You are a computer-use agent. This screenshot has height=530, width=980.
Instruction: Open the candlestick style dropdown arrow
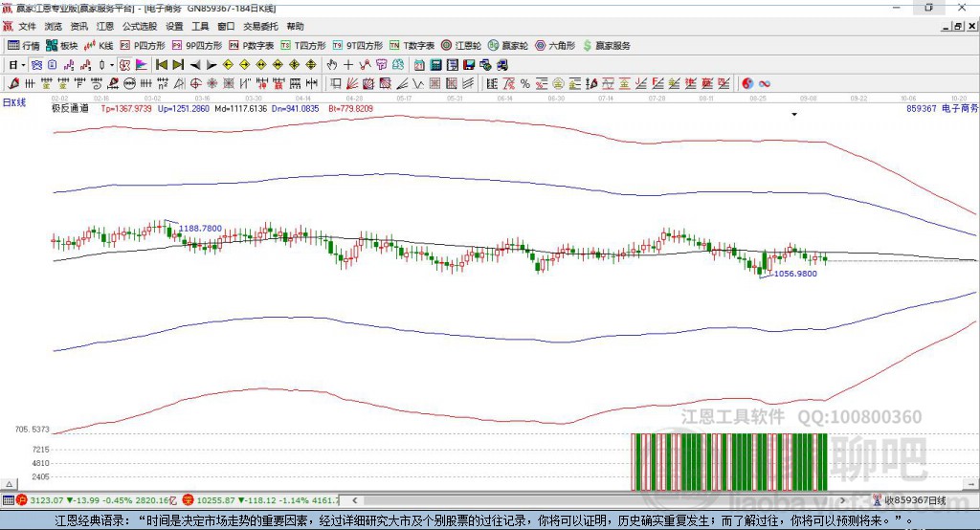112,65
